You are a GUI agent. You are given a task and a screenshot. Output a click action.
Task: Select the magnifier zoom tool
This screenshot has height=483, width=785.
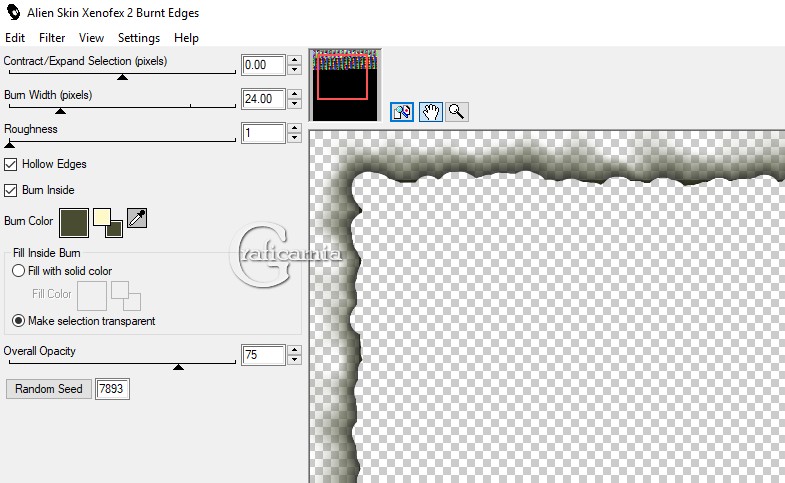click(457, 112)
